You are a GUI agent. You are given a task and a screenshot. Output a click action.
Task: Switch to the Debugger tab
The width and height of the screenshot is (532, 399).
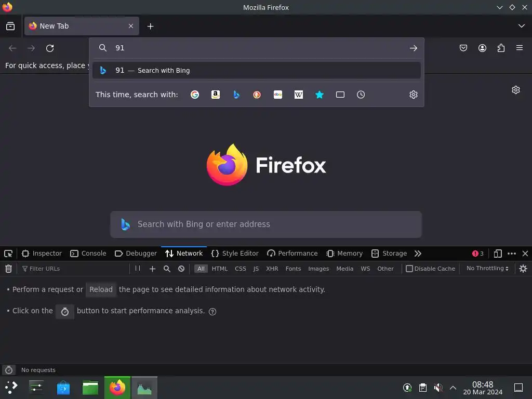pyautogui.click(x=136, y=254)
